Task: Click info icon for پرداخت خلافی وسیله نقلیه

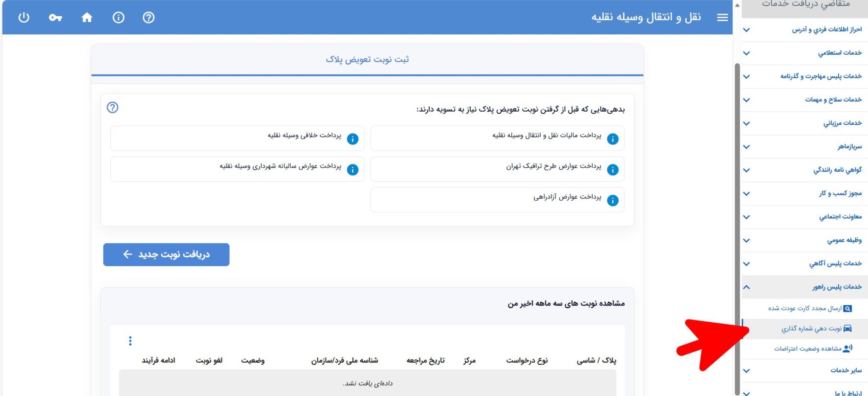Action: click(353, 139)
